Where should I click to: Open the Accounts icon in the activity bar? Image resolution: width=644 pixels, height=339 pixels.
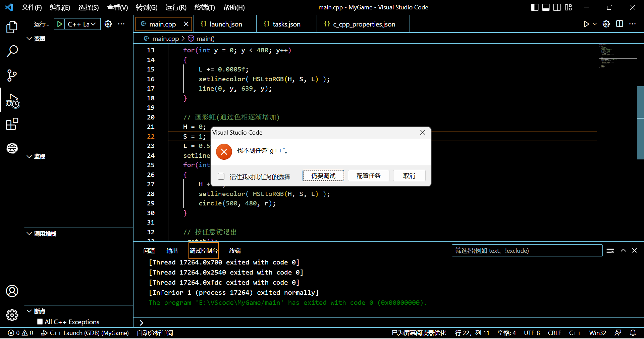[12, 291]
